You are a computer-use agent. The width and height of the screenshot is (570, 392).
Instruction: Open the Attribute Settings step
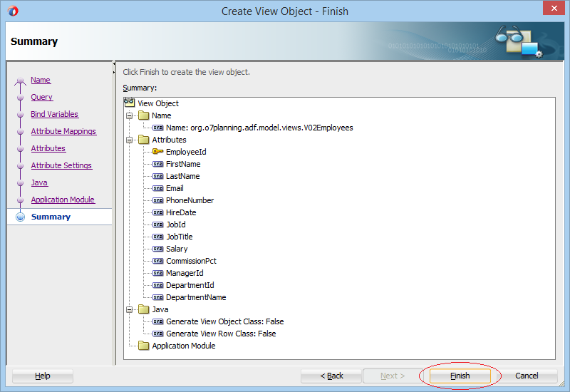point(61,165)
